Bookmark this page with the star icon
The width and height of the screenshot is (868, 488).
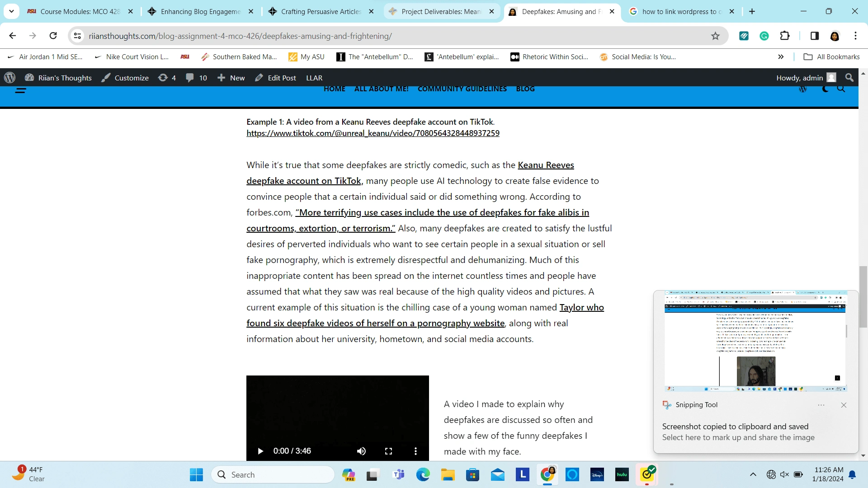(715, 36)
